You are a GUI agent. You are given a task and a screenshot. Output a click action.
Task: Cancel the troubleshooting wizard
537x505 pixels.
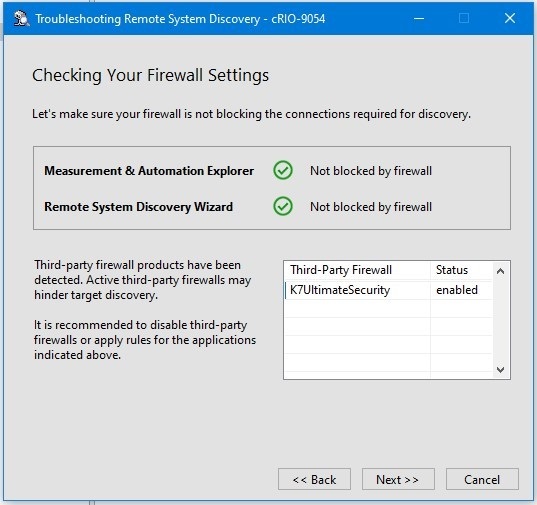click(x=482, y=479)
